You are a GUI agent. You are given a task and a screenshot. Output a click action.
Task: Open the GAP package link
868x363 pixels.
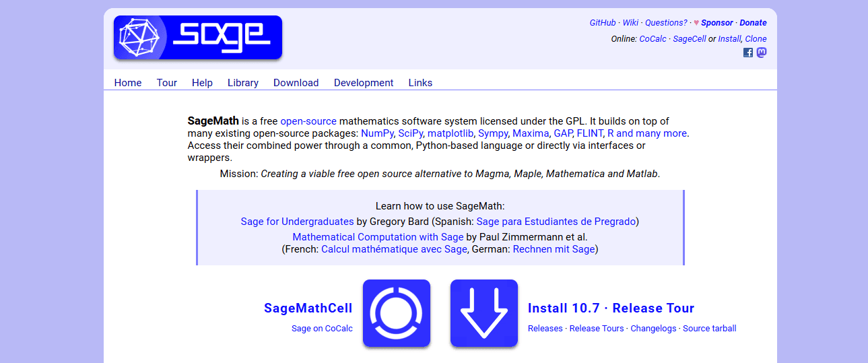click(x=562, y=133)
